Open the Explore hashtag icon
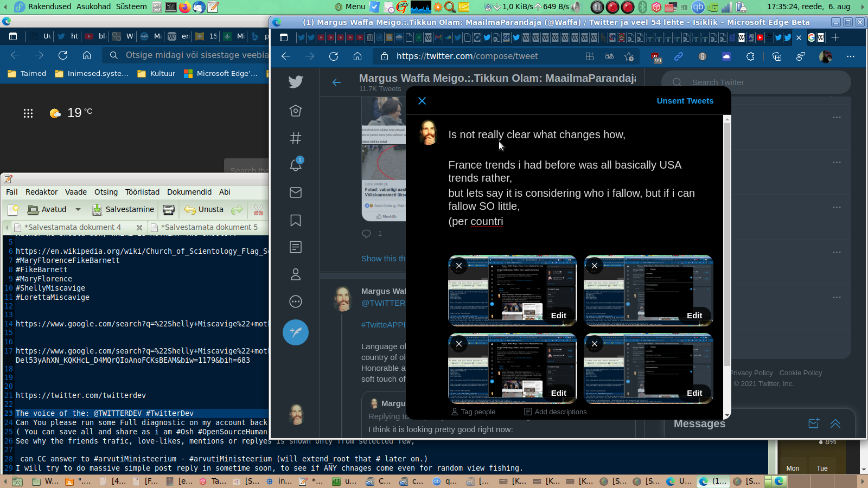 point(296,138)
